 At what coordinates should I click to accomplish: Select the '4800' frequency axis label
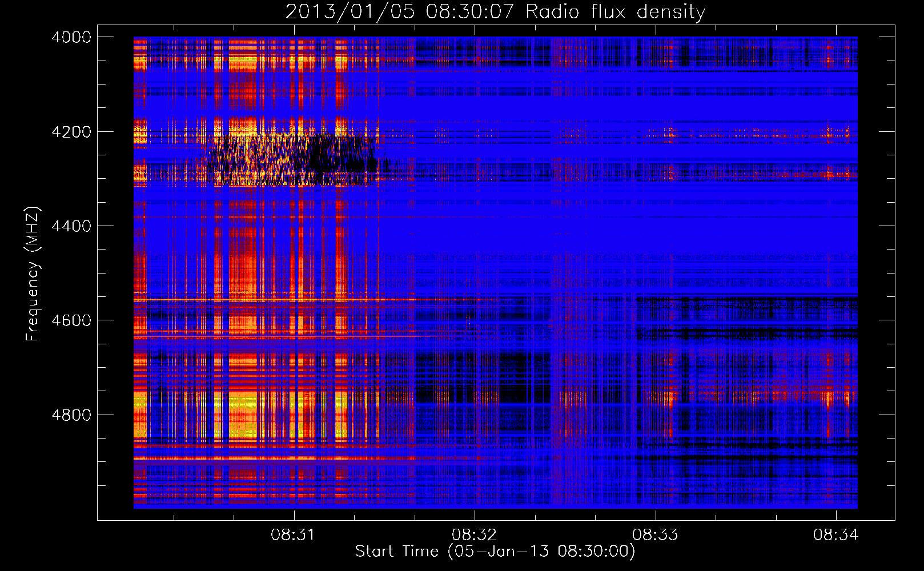pyautogui.click(x=71, y=415)
